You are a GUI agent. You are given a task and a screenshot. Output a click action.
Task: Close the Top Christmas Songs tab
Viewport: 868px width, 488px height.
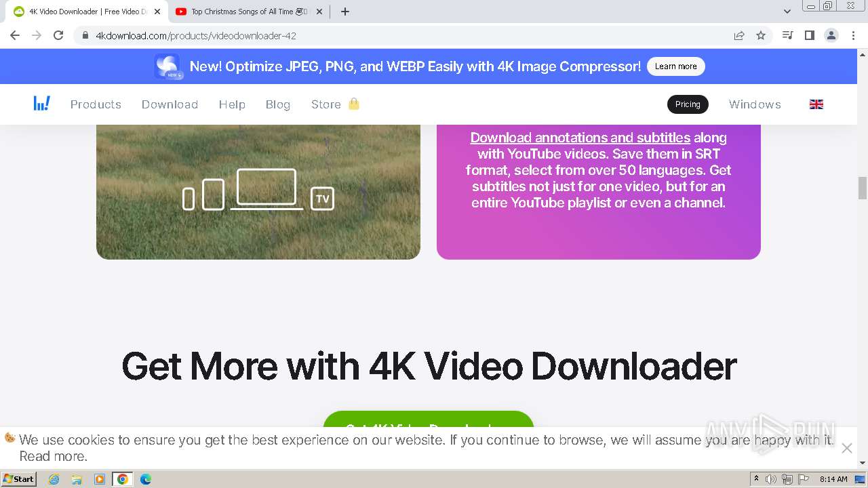[x=319, y=12]
